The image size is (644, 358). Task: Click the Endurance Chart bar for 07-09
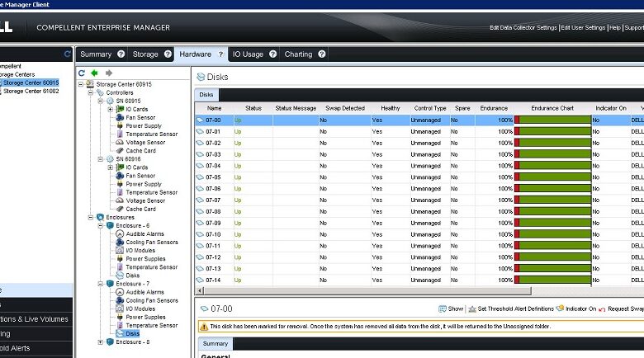click(x=552, y=223)
